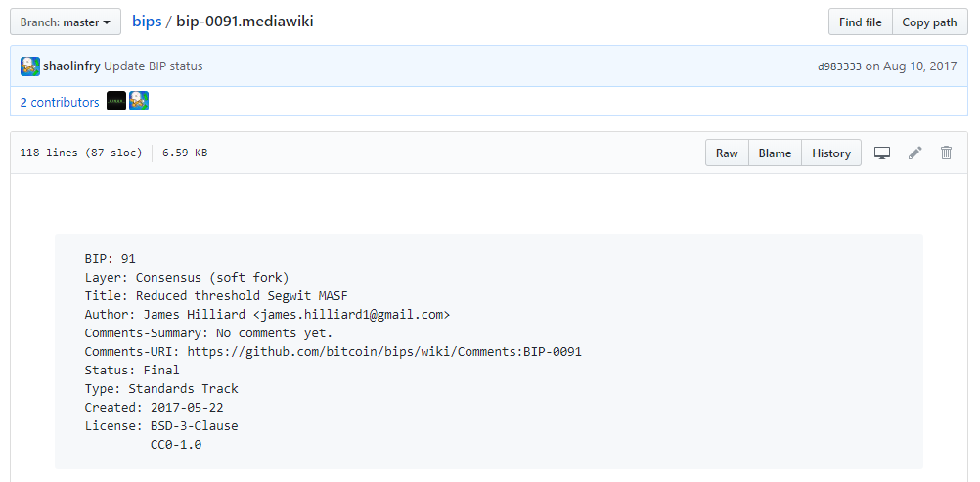
Task: View the file History
Action: [x=831, y=153]
